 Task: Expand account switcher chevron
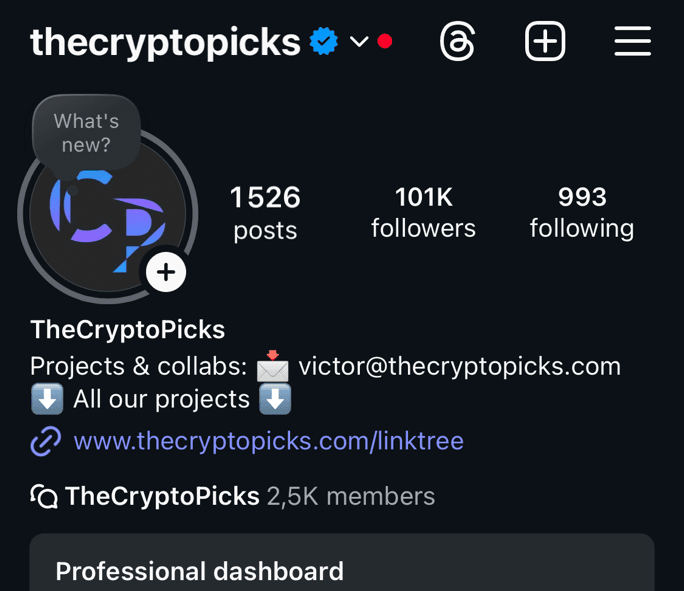pyautogui.click(x=359, y=42)
